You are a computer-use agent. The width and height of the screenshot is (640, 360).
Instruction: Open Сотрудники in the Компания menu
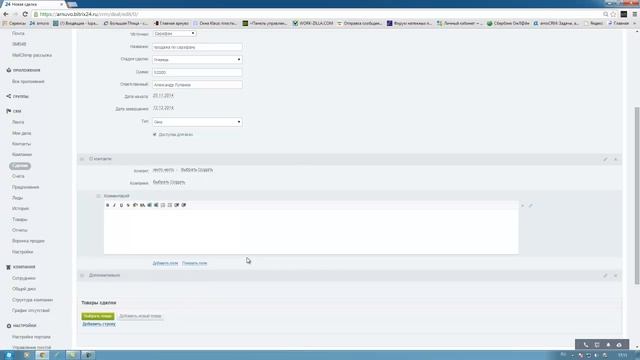pos(24,278)
